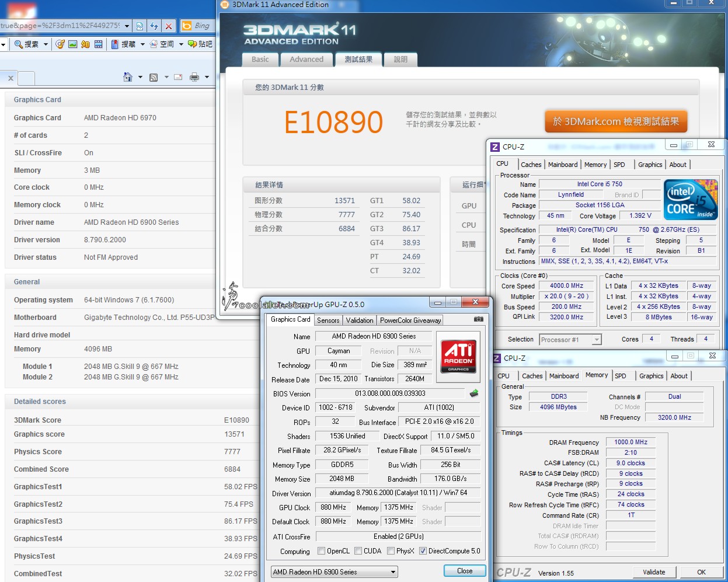Click the Gigabyte motherboard value on the web page
Screen dimensions: 728x582
click(x=149, y=318)
